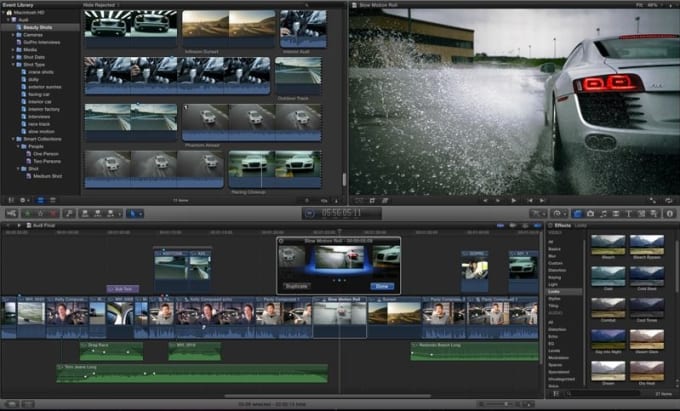
Task: Select the Blur effects category
Action: (x=552, y=256)
